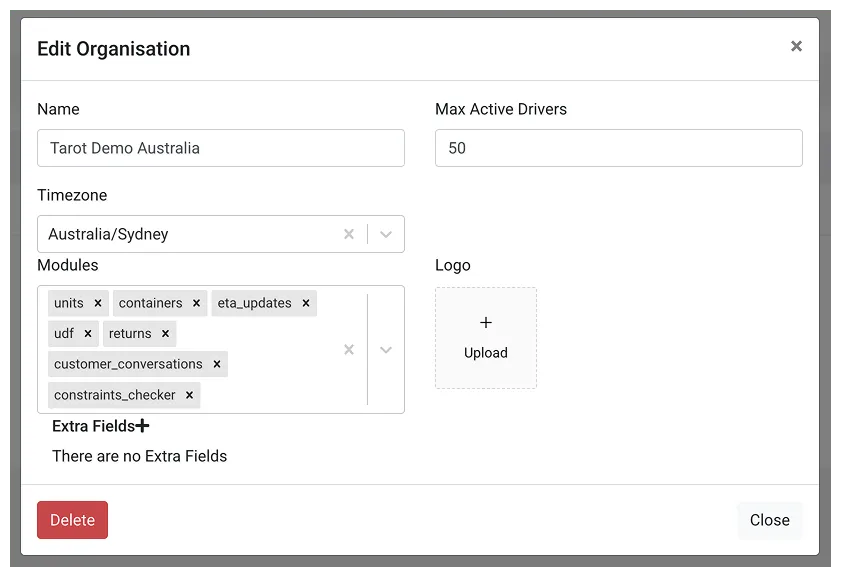Viewport: 841px width, 577px height.
Task: Select the containers tag text
Action: coord(150,303)
